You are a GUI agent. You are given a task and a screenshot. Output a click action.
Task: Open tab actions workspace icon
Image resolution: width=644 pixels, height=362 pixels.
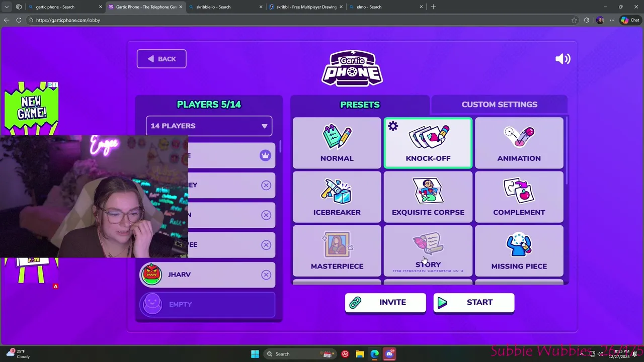pyautogui.click(x=19, y=7)
